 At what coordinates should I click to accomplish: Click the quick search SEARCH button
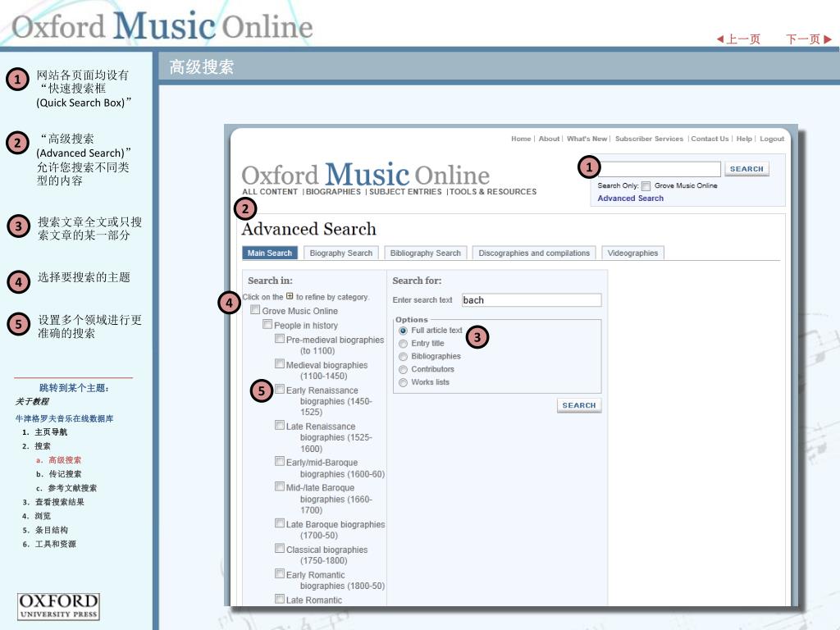tap(746, 169)
